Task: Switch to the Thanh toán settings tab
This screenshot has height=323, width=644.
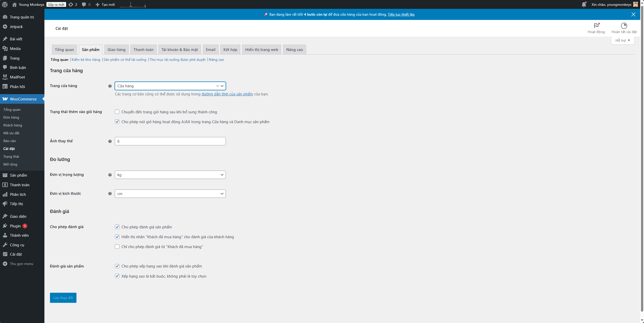Action: point(143,50)
